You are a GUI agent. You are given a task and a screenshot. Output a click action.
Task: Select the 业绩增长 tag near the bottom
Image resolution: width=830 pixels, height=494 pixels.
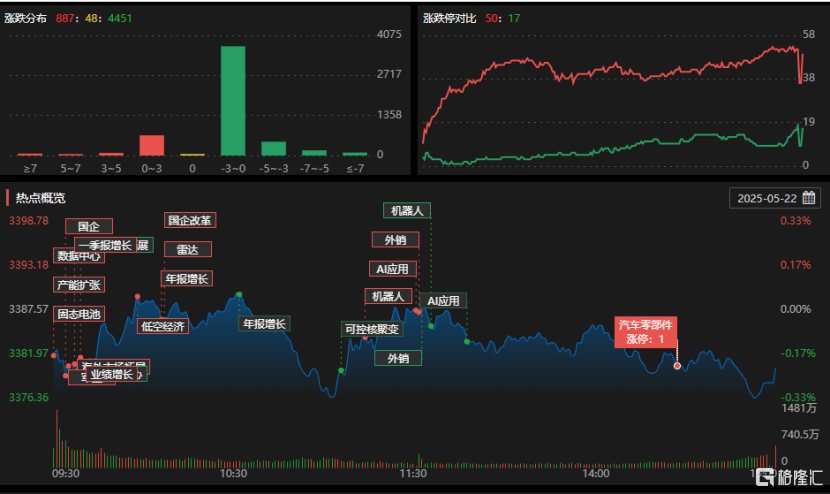[110, 375]
